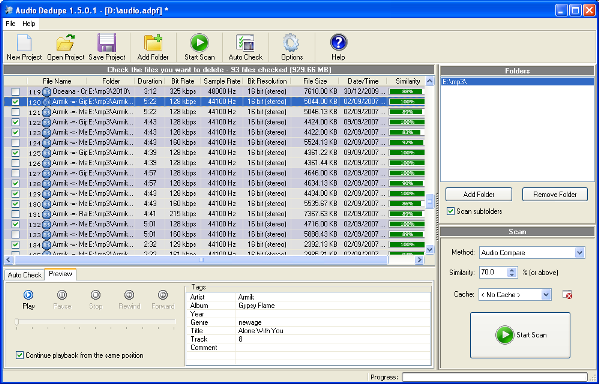Click the playback position slider thumb
This screenshot has height=384, width=599.
pos(16,322)
